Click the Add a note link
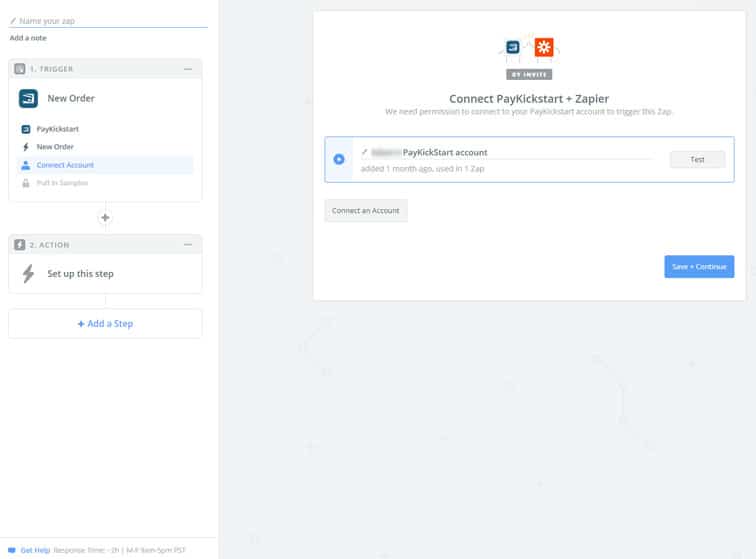This screenshot has height=559, width=756. pos(26,38)
